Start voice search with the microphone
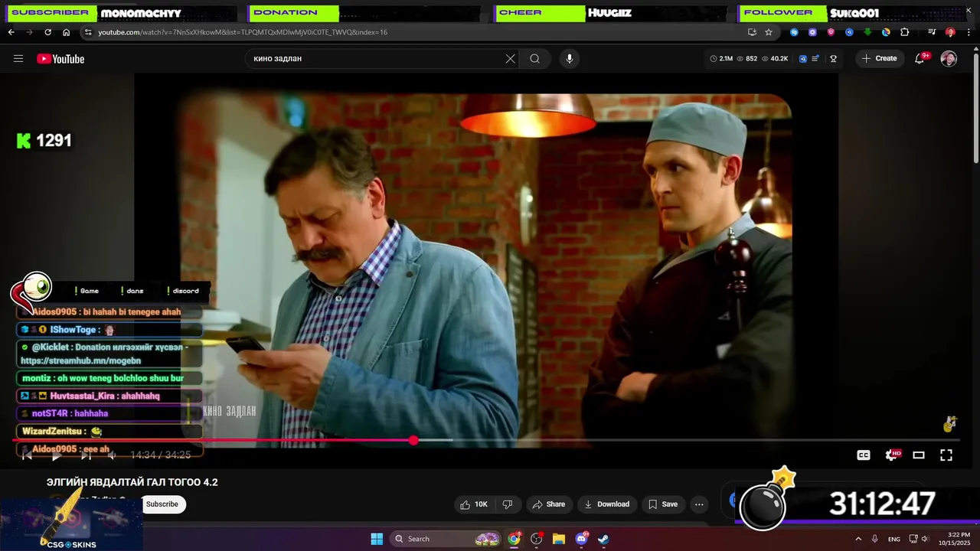The height and width of the screenshot is (551, 980). pyautogui.click(x=569, y=59)
